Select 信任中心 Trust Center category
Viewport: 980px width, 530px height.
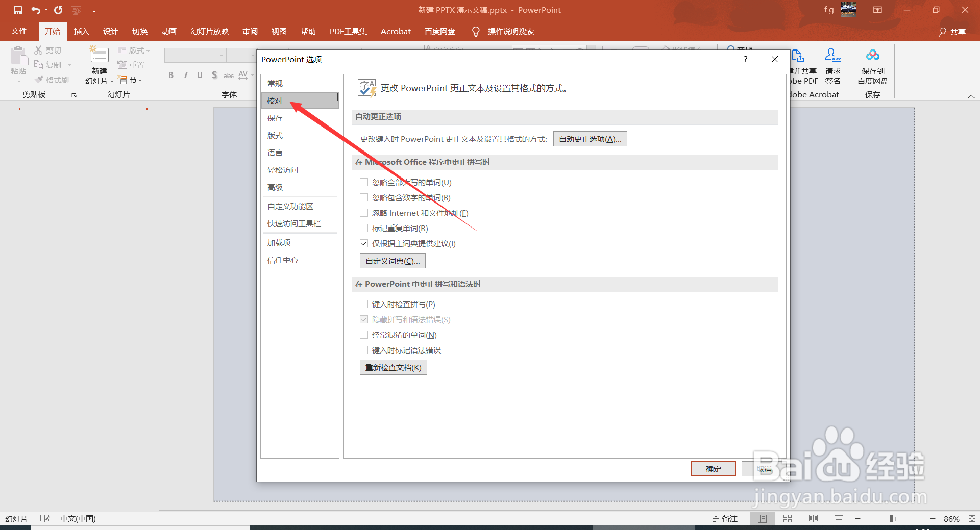300,260
